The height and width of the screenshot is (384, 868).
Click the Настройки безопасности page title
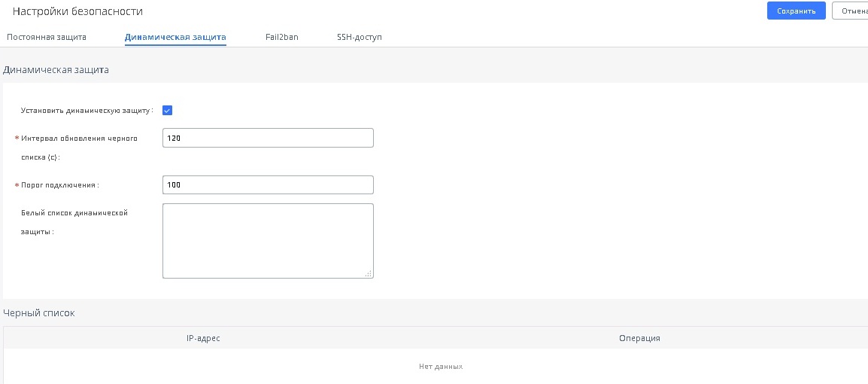77,11
